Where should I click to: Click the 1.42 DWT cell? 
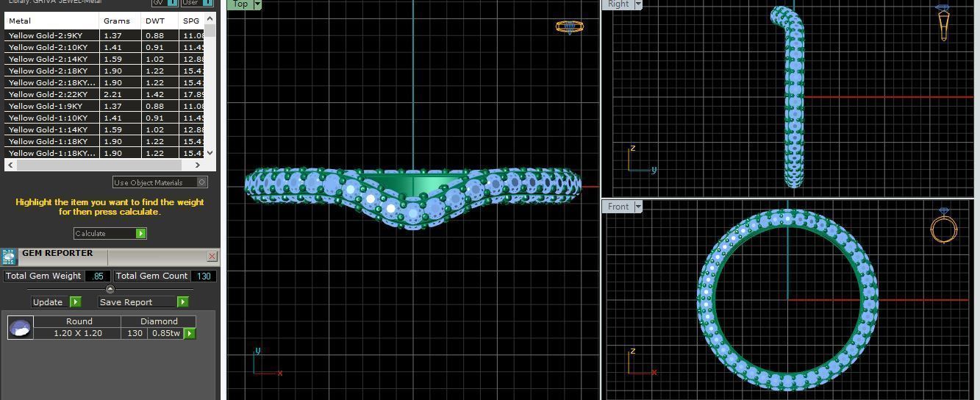click(160, 94)
